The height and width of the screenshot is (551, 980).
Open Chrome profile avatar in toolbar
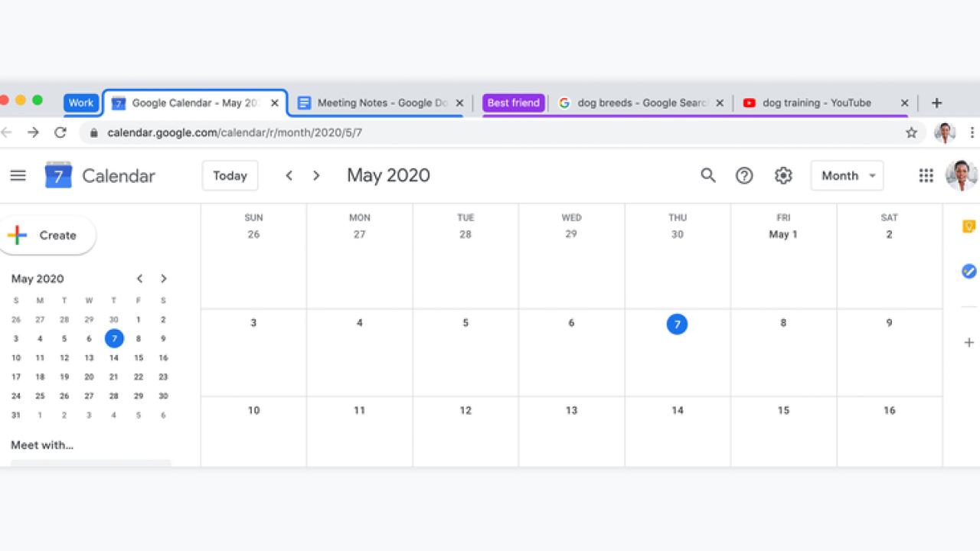point(945,132)
